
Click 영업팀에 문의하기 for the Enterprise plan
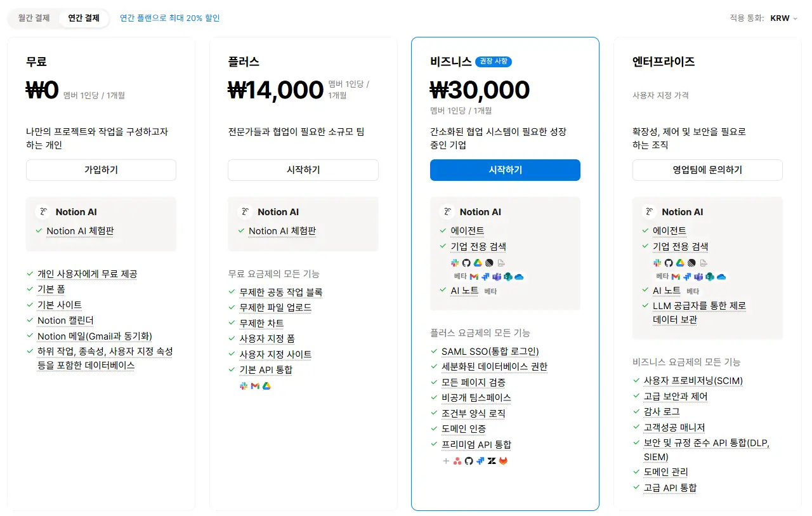[707, 170]
